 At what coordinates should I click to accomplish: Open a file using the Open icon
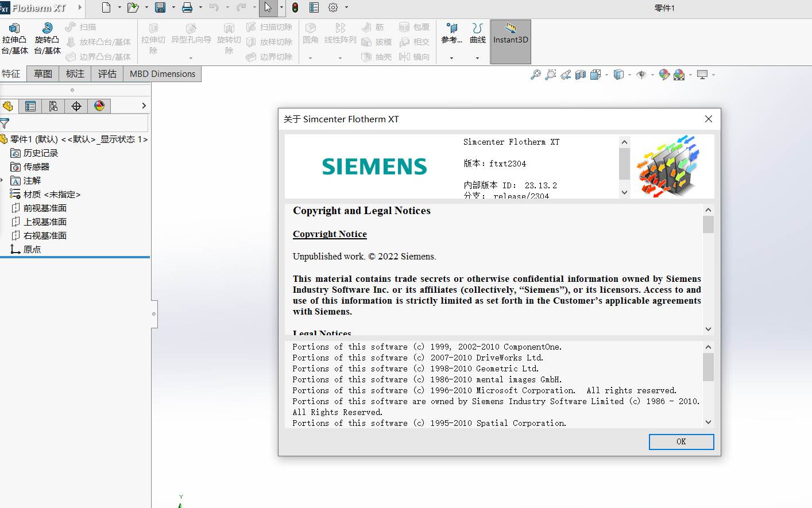coord(133,7)
